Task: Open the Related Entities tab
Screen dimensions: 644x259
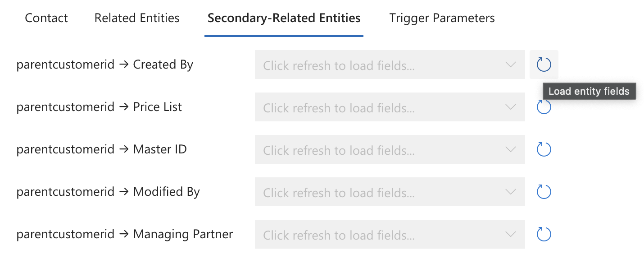Action: [x=137, y=18]
